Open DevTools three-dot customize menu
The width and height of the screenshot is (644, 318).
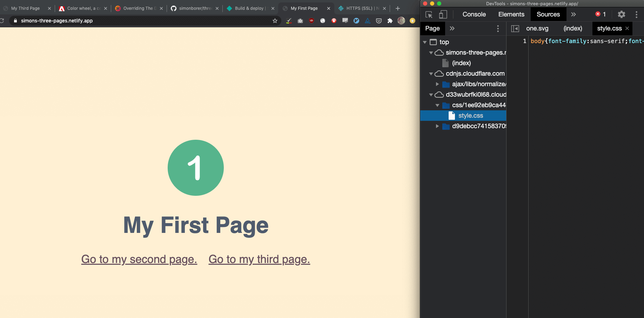pyautogui.click(x=636, y=14)
